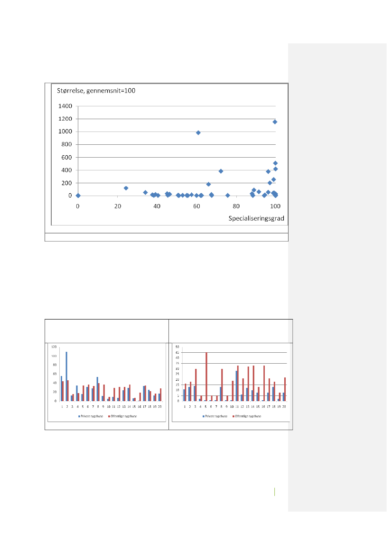Image resolution: width=392 pixels, height=555 pixels.
Task: Click category label 1 in left bar chart
Action: pyautogui.click(x=62, y=407)
